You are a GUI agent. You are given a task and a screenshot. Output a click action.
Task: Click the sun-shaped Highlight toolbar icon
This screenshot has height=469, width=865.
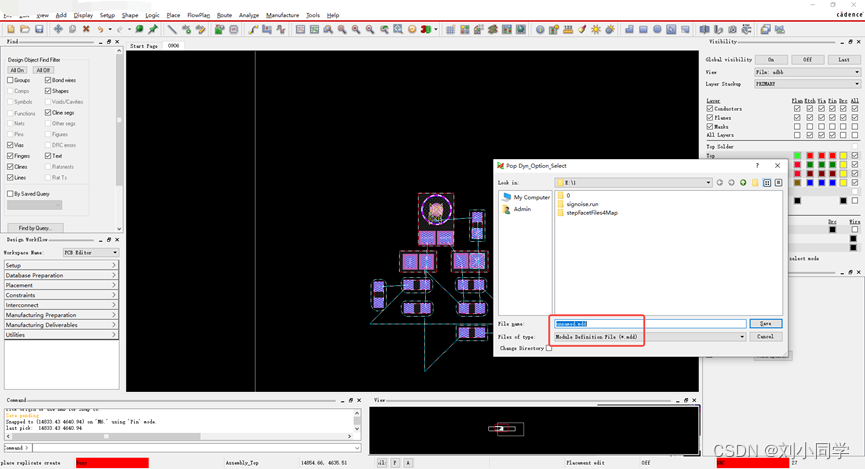tap(596, 30)
